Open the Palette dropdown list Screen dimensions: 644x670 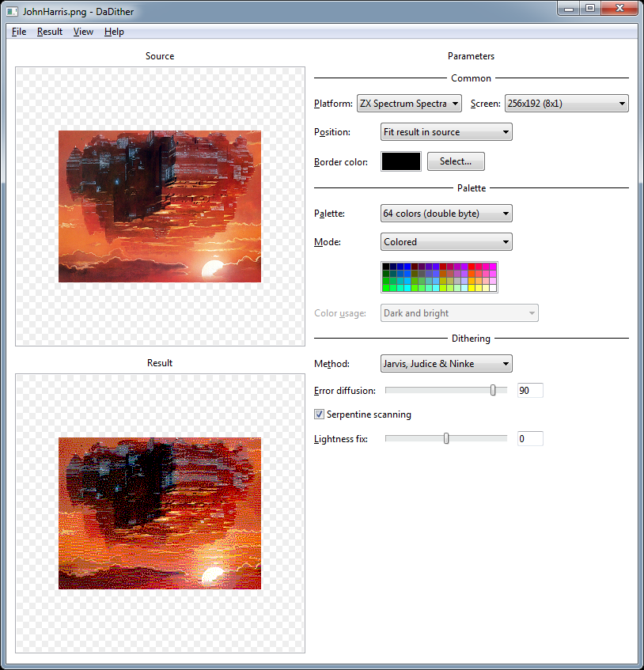(446, 214)
